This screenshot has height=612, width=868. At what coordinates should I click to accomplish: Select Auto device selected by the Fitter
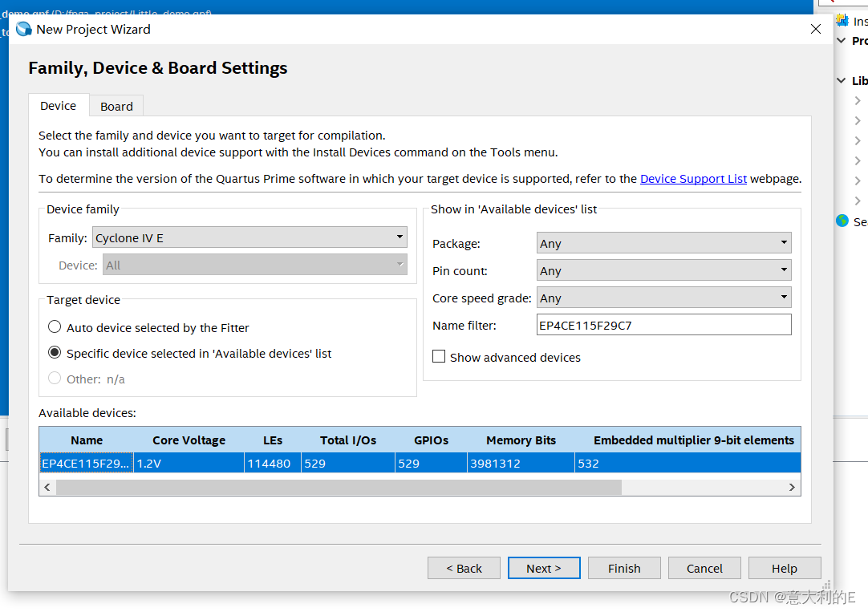[55, 327]
